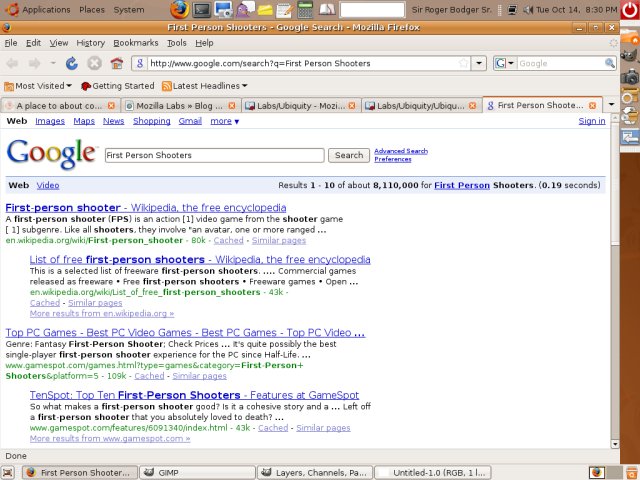Open the Pidgin messenger launcher
The height and width of the screenshot is (480, 640).
(244, 9)
